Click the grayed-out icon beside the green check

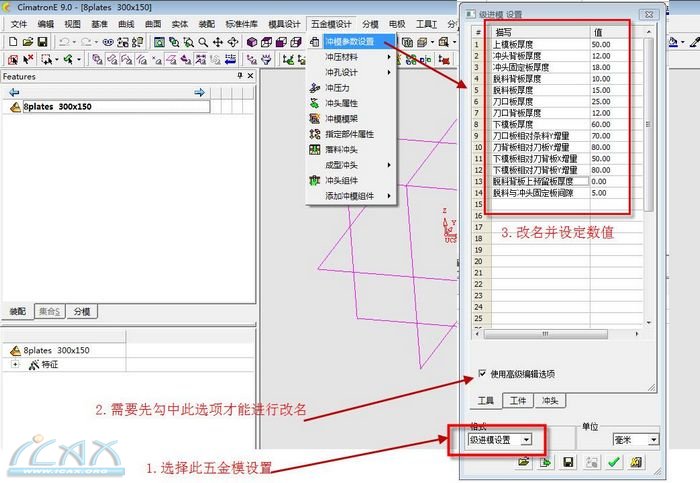click(592, 462)
